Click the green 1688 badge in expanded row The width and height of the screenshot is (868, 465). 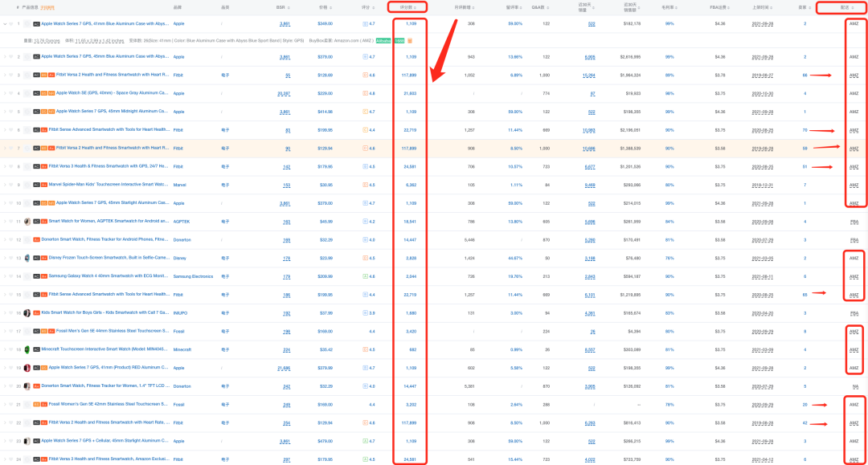click(x=399, y=41)
